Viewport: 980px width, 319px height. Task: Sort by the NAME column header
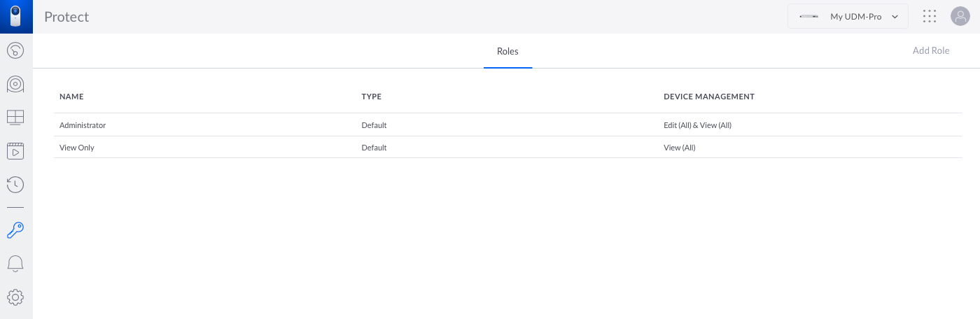click(71, 97)
